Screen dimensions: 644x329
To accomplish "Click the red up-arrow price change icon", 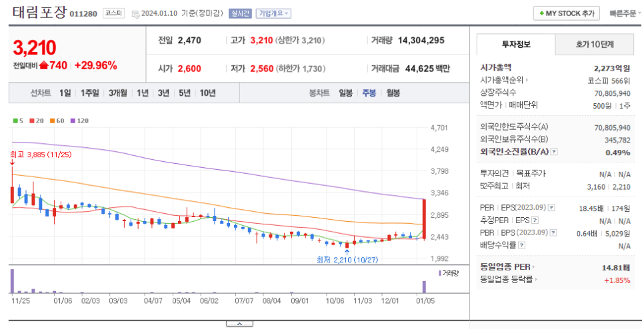I will click(43, 65).
